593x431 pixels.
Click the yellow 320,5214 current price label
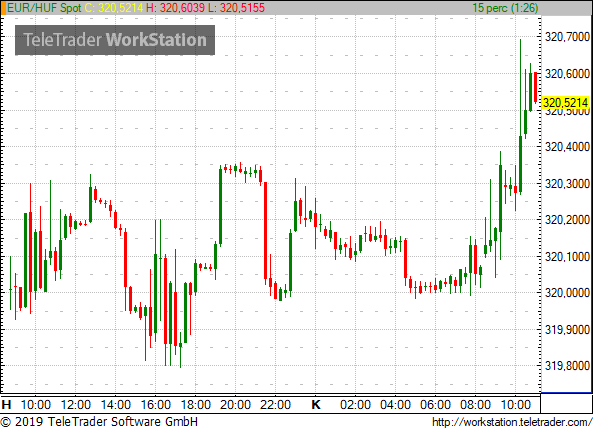565,102
